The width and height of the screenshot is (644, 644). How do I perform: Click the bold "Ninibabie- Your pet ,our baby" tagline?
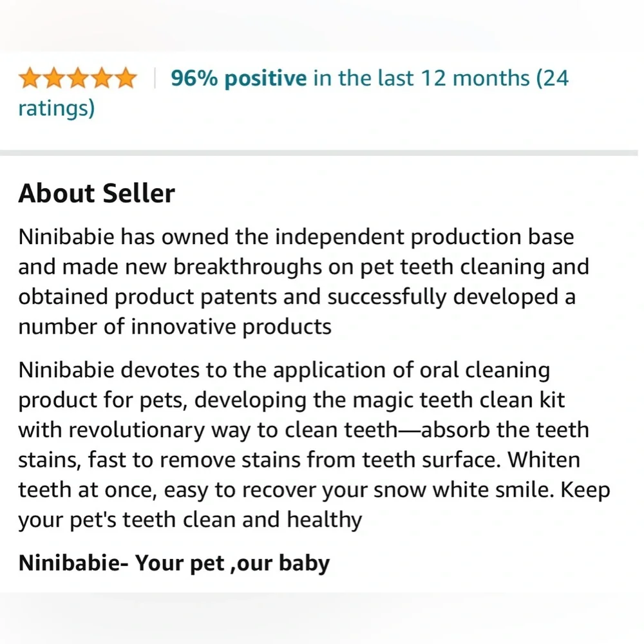[174, 563]
